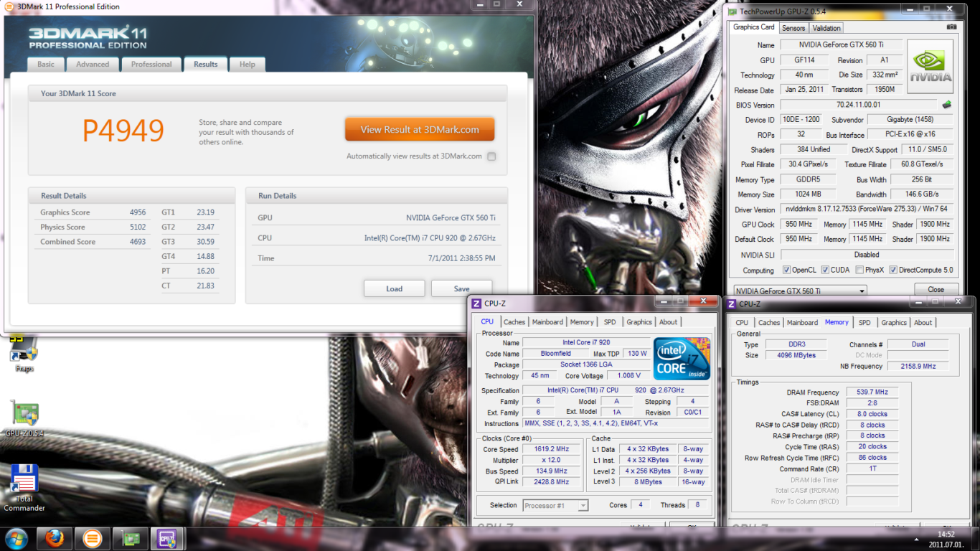This screenshot has height=551, width=980.
Task: Toggle the CUDA checkbox in GPU-Z
Action: (x=824, y=270)
